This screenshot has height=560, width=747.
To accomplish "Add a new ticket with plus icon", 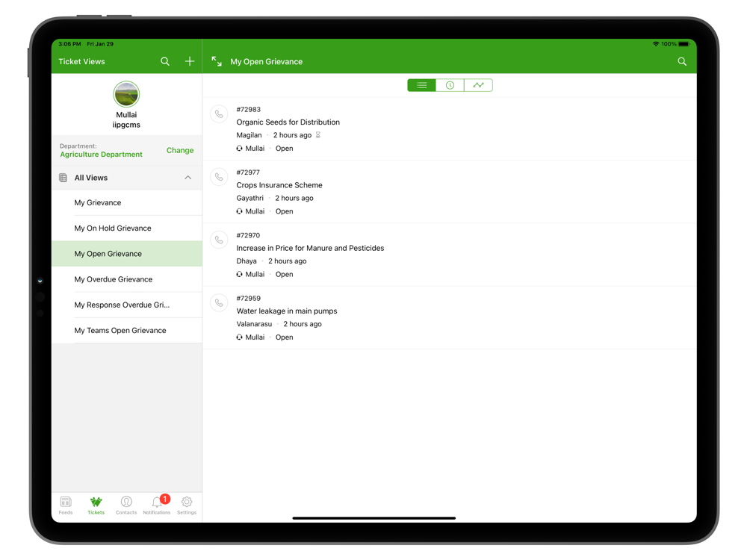I will (190, 61).
